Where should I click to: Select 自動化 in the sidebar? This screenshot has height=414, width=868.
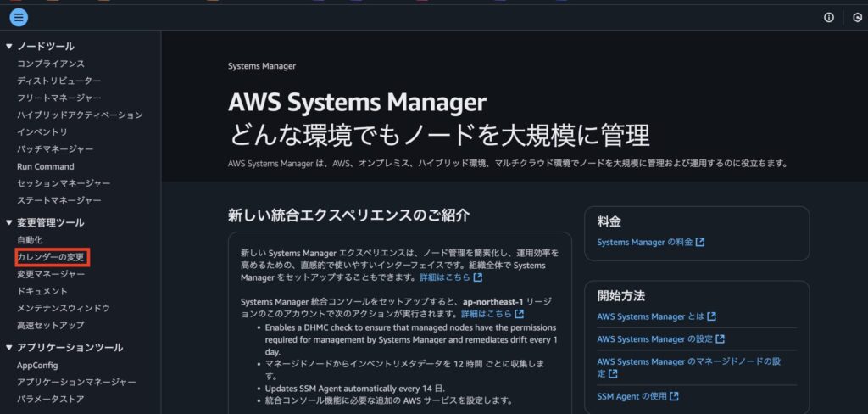click(x=30, y=240)
